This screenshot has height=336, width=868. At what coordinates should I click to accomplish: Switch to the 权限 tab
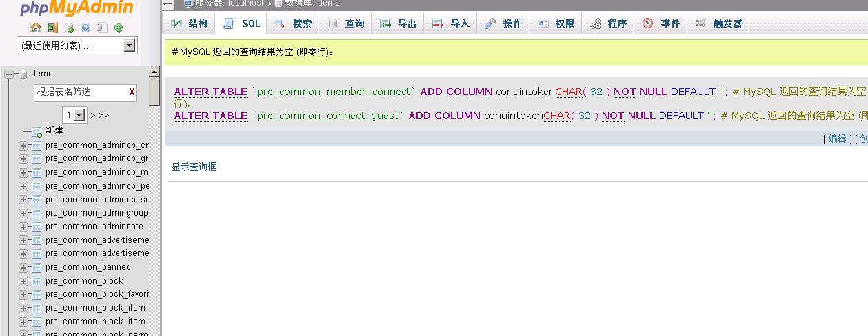(556, 23)
